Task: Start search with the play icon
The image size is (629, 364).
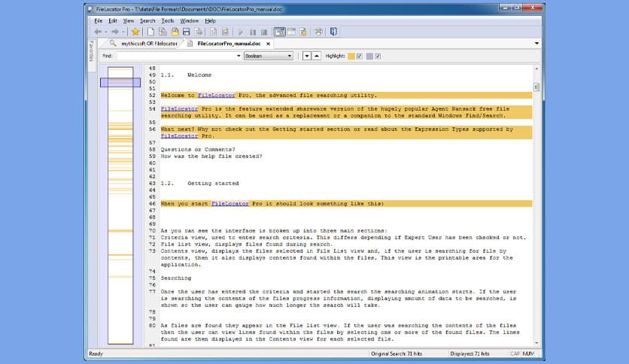Action: (x=241, y=32)
